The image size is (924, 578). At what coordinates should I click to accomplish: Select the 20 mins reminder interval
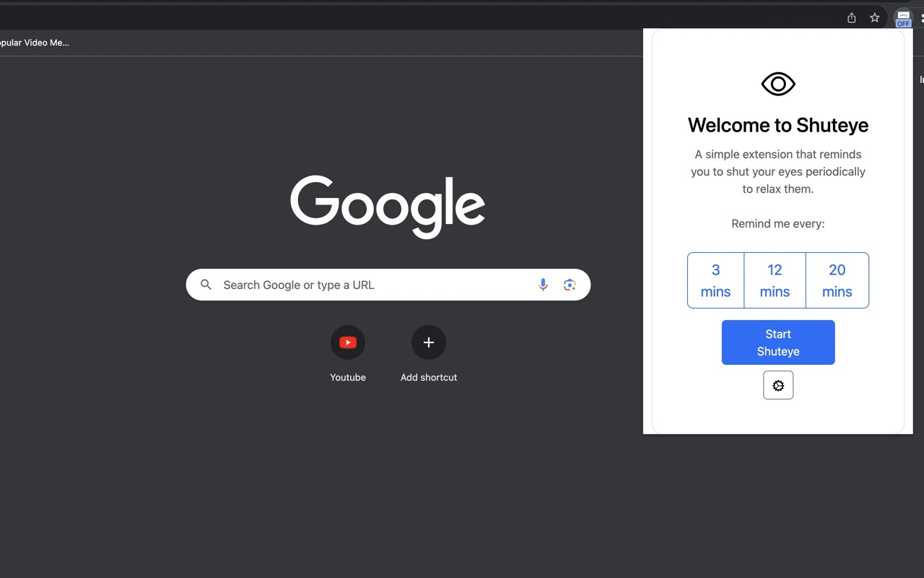837,280
